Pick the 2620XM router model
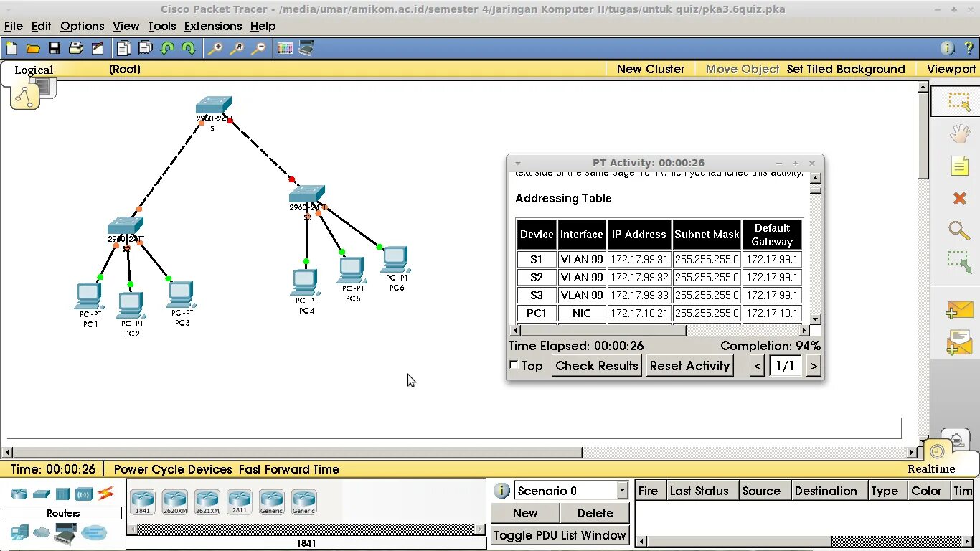Image resolution: width=980 pixels, height=551 pixels. pyautogui.click(x=174, y=501)
